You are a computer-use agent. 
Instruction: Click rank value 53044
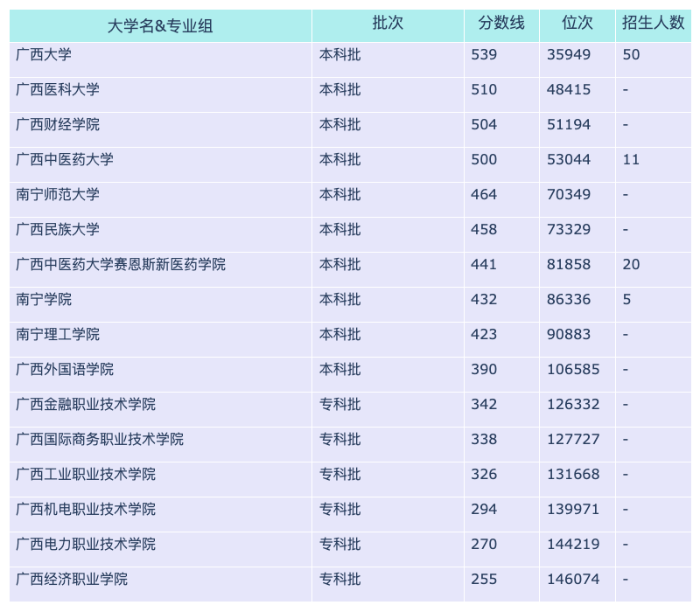click(569, 159)
